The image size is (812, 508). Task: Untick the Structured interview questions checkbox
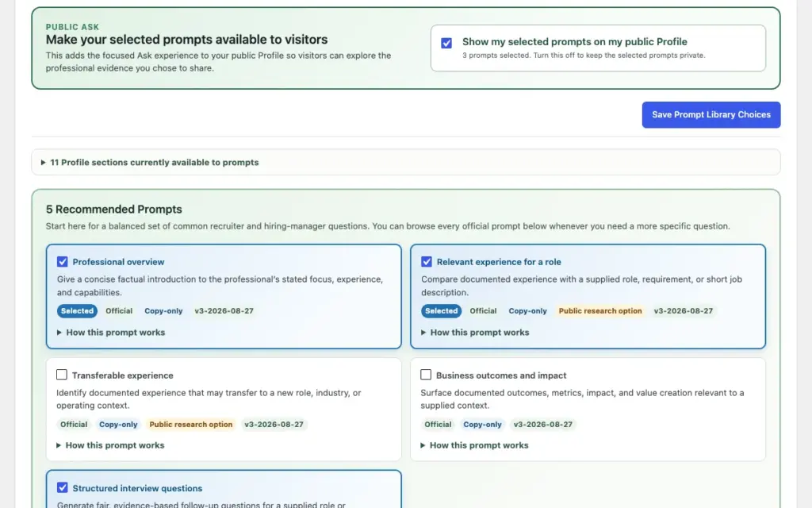coord(62,488)
